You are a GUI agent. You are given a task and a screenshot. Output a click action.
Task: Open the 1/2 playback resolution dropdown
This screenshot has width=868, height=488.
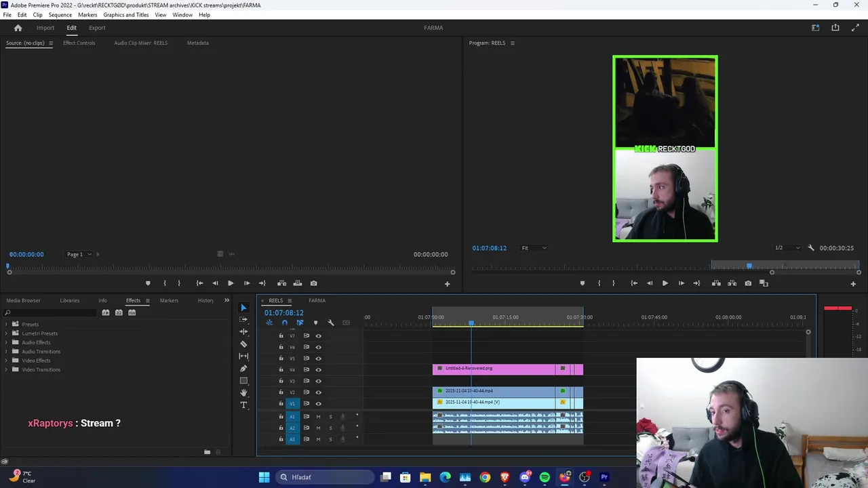coord(787,248)
